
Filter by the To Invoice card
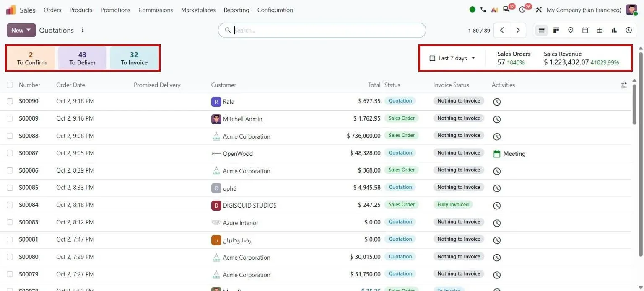134,58
